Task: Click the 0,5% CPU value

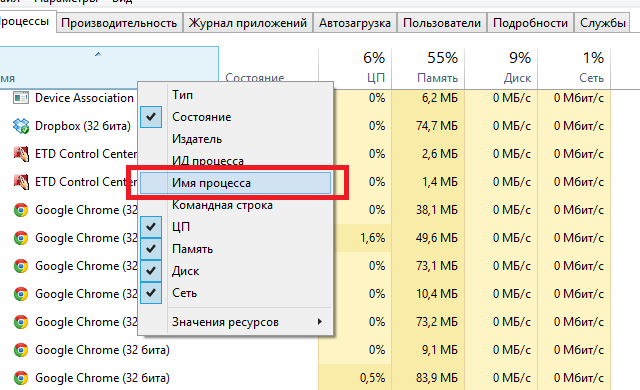Action: 373,378
